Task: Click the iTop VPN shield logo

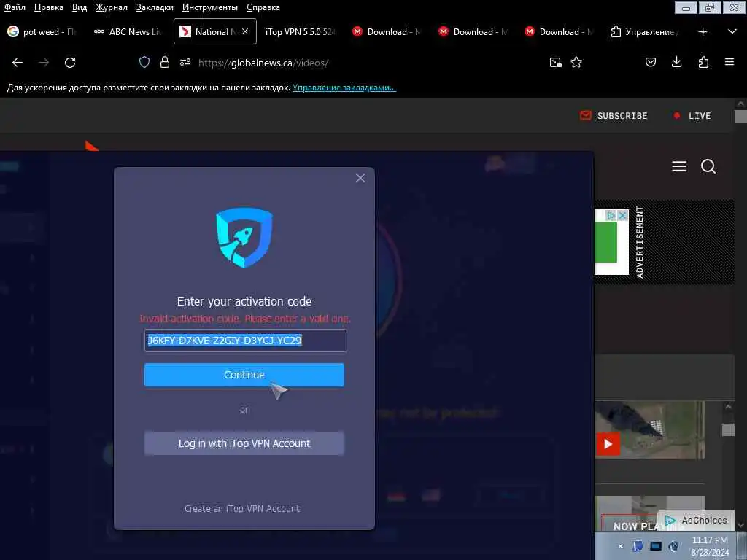Action: [244, 237]
